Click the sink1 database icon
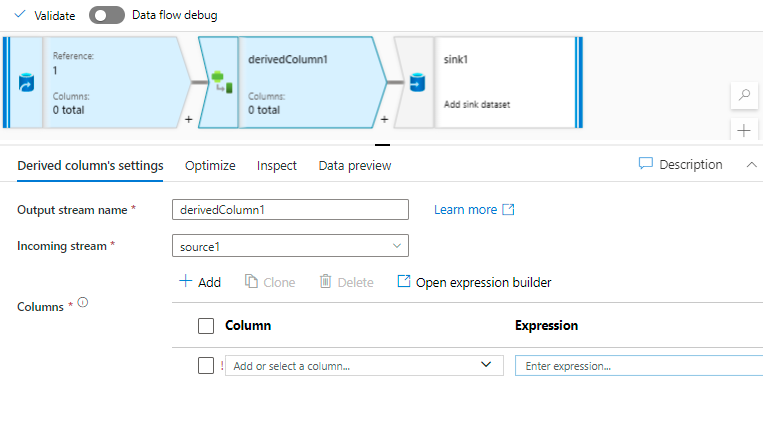Screen dimensions: 763x424 pos(416,84)
